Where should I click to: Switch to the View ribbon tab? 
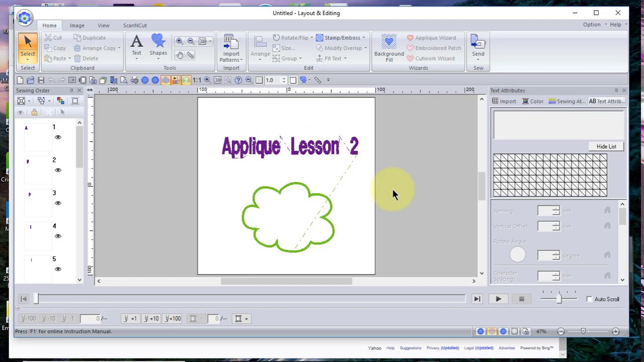tap(103, 25)
